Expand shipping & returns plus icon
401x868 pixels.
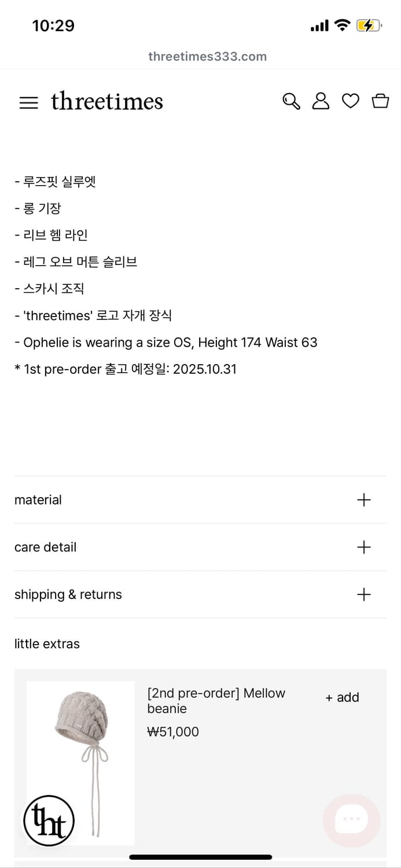[x=363, y=595]
